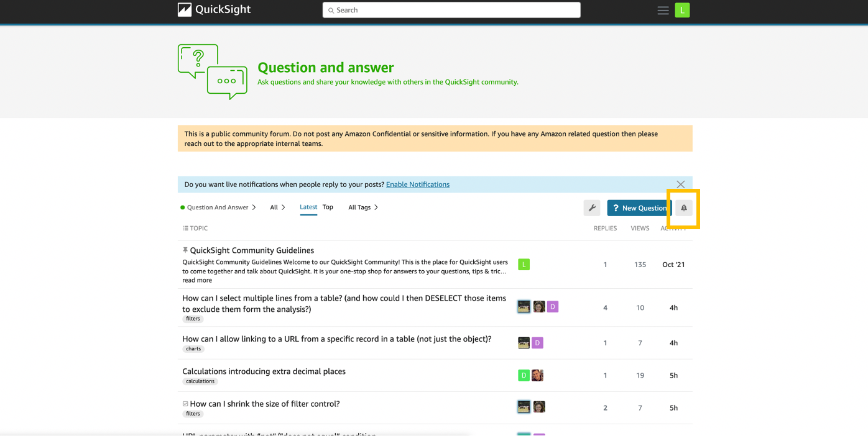Click the Enable Notifications link
The width and height of the screenshot is (868, 446).
418,184
